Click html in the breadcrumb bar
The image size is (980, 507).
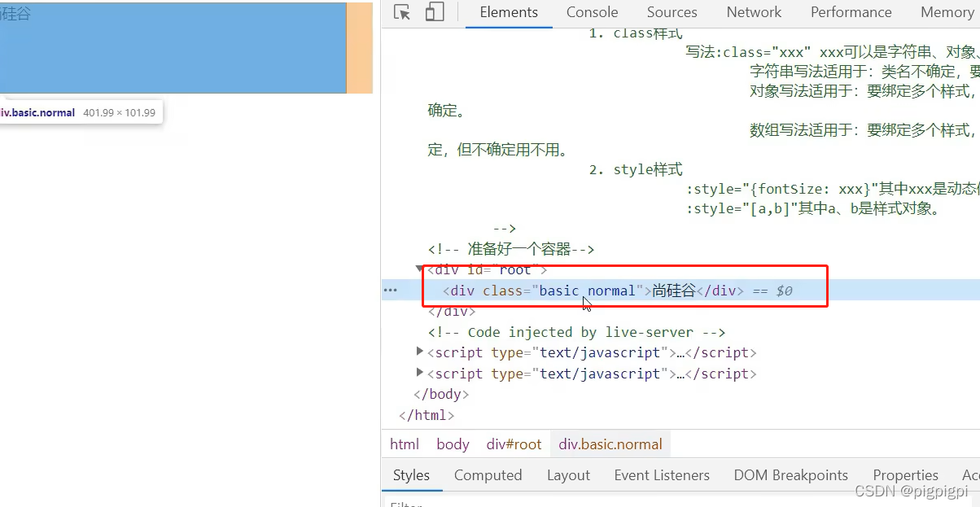click(x=405, y=444)
